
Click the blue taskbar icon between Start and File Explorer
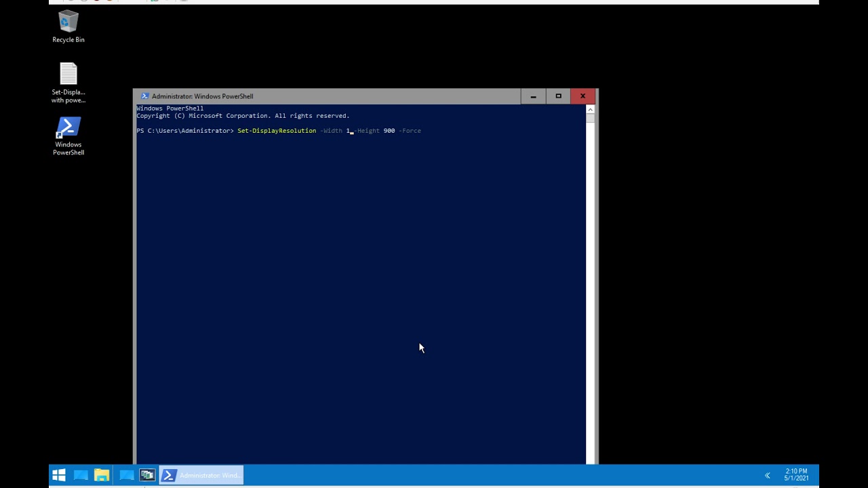click(81, 475)
